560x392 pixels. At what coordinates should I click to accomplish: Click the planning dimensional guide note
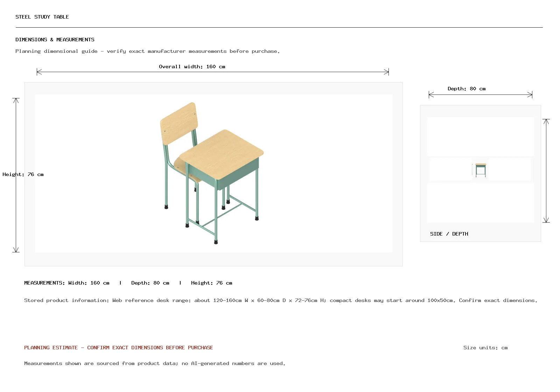click(x=147, y=51)
